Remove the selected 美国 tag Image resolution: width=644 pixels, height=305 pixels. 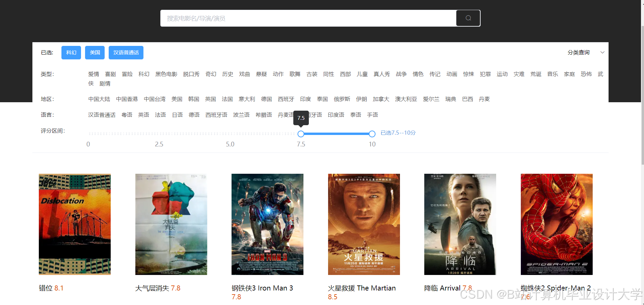(x=95, y=53)
